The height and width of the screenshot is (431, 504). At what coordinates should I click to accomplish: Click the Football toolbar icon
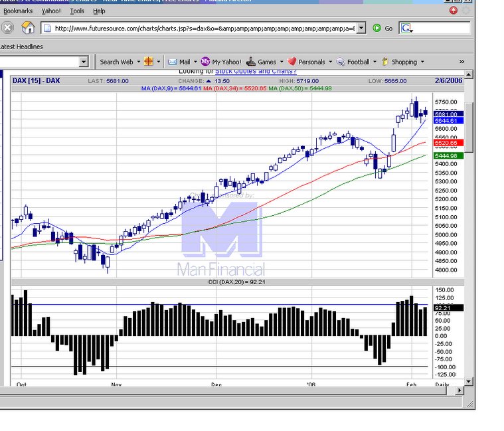pyautogui.click(x=341, y=62)
